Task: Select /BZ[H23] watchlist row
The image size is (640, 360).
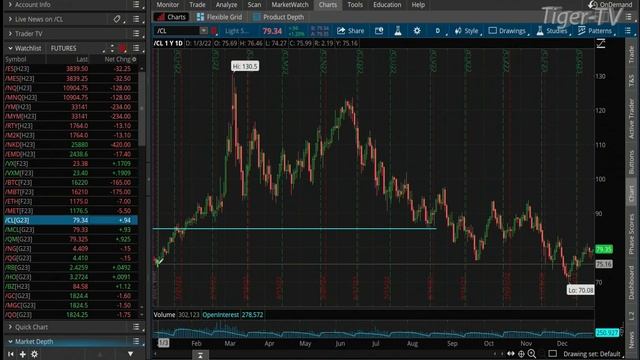Action: (71, 287)
